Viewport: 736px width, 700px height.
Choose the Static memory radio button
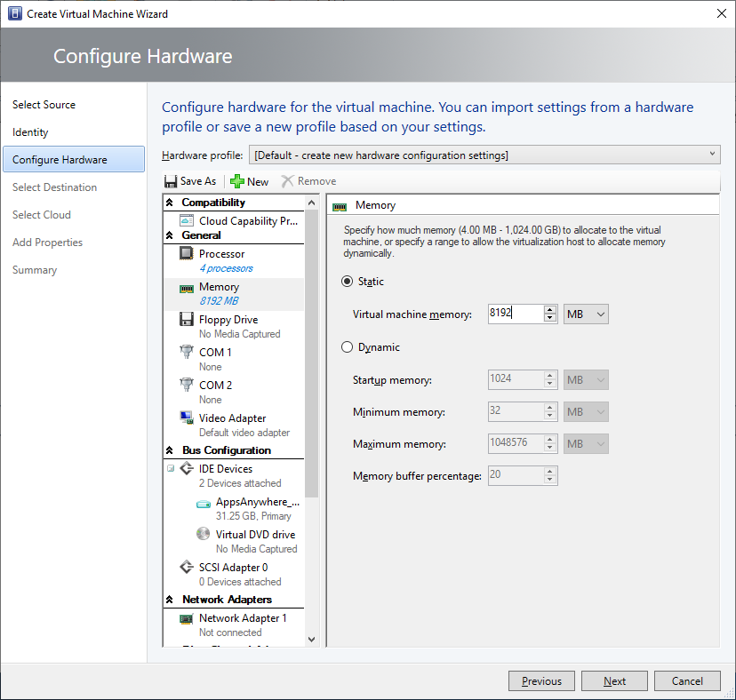coord(348,282)
